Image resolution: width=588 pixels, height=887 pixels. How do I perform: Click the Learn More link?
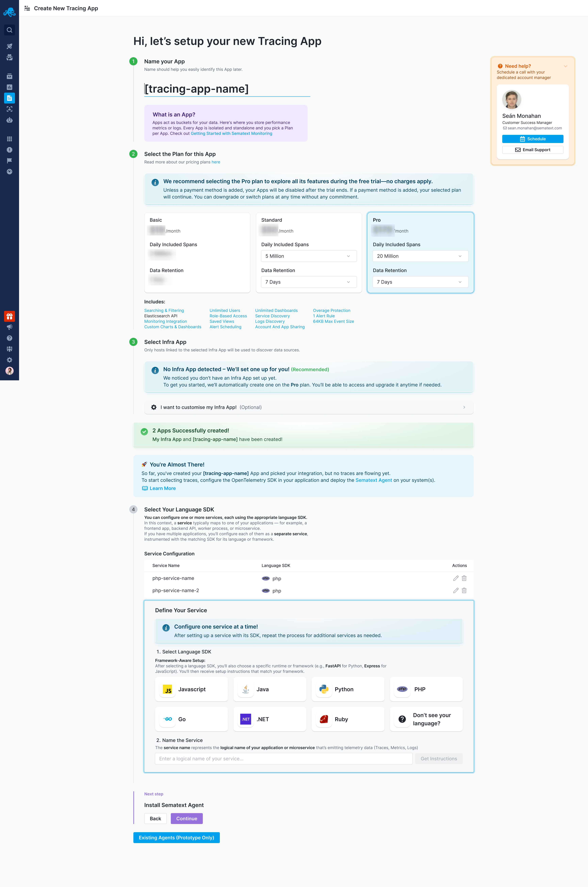tap(159, 488)
